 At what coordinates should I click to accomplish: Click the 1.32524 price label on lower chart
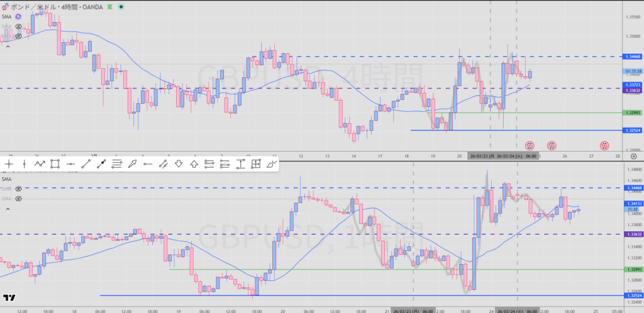click(633, 295)
